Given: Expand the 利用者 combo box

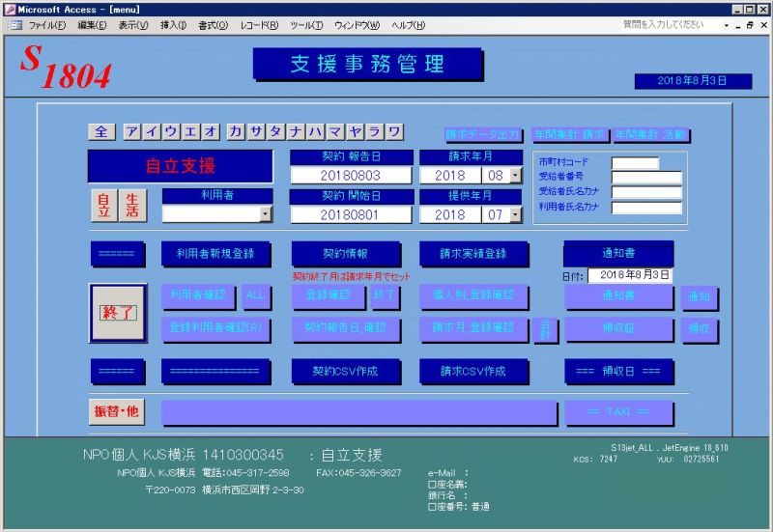Looking at the screenshot, I should pyautogui.click(x=266, y=214).
